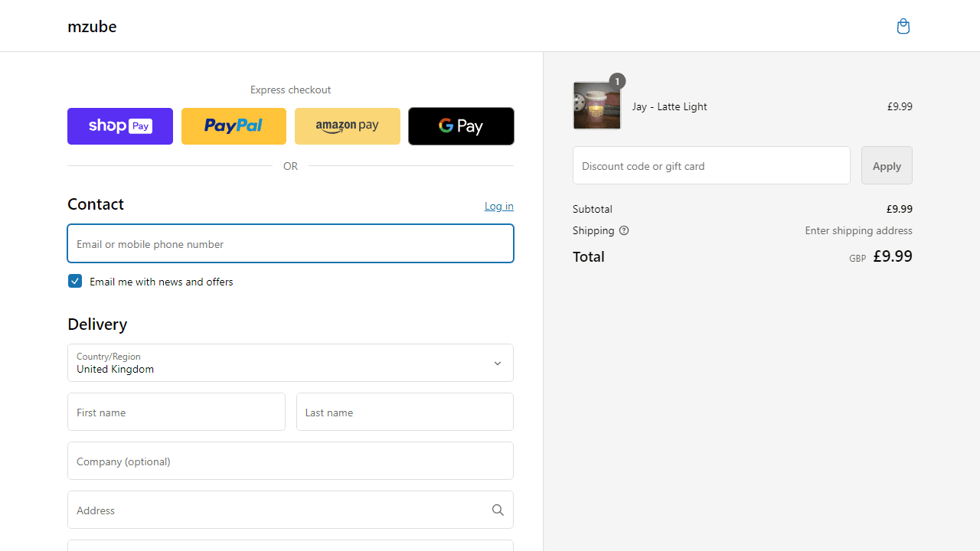
Task: Click the GBP currency label
Action: click(857, 259)
